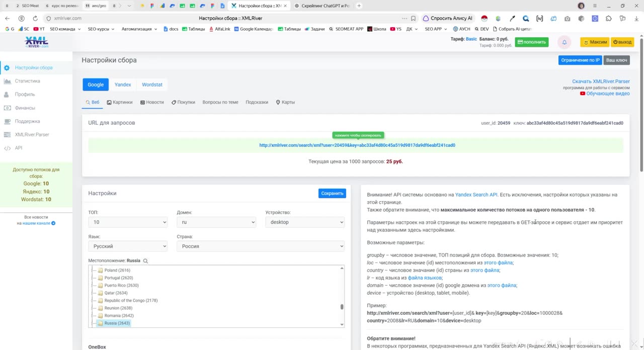Open a new browser tab

pyautogui.click(x=359, y=6)
